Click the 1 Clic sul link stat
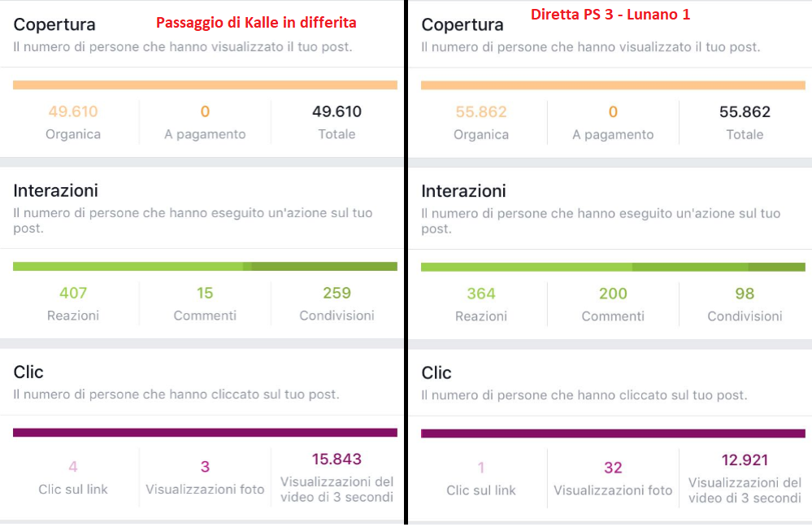This screenshot has height=527, width=812. coord(482,468)
